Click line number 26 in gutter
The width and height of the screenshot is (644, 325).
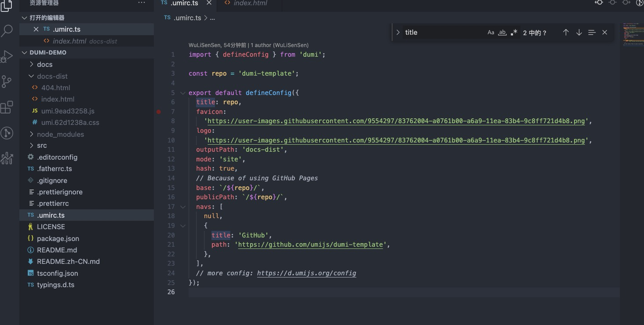click(171, 292)
